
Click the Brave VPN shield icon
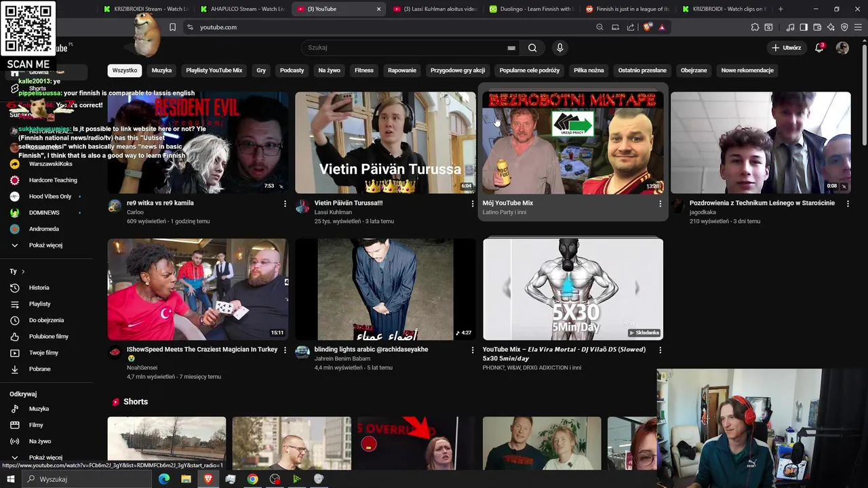point(844,27)
